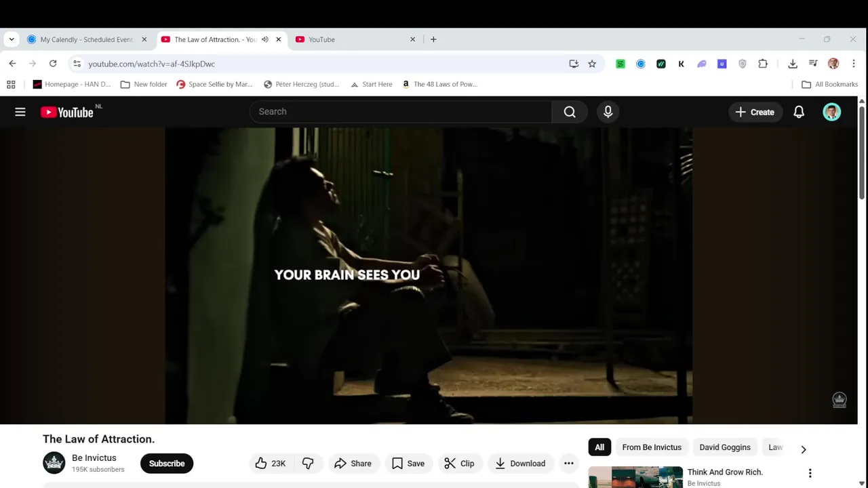Open the apps grid in bookmarks bar
The image size is (868, 488).
(11, 84)
